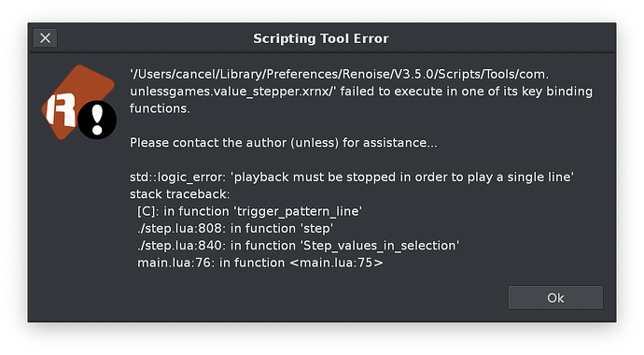Close the Scripting Tool Error dialog
The image size is (644, 355).
(45, 38)
